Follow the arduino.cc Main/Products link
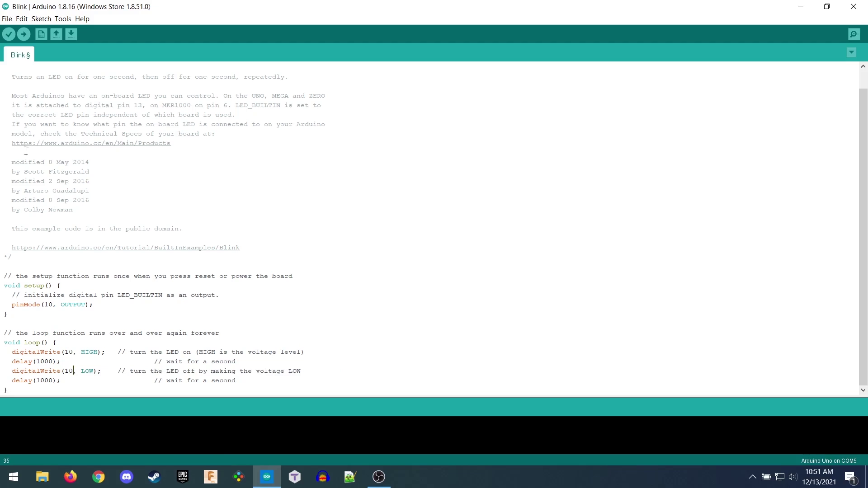 click(x=91, y=143)
